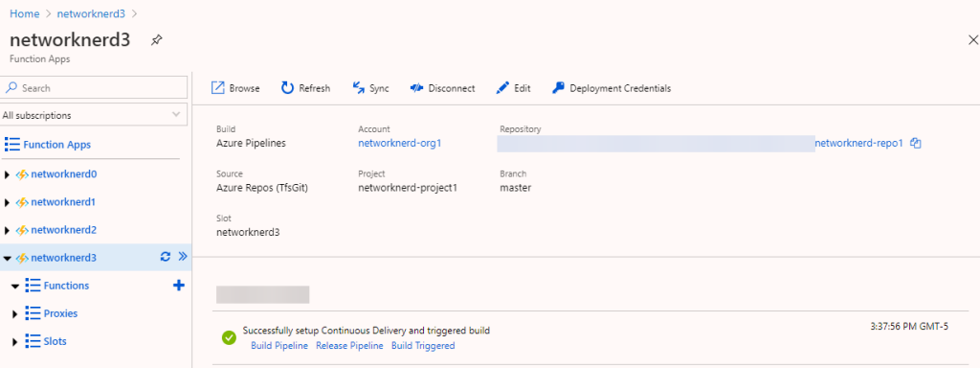Click the Slots list icon
This screenshot has width=980, height=368.
[33, 341]
